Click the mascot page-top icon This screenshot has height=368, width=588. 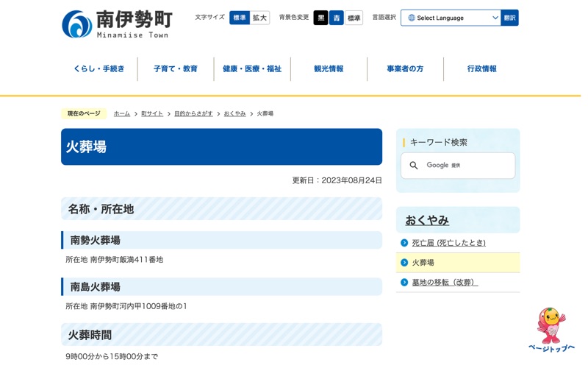tap(551, 325)
